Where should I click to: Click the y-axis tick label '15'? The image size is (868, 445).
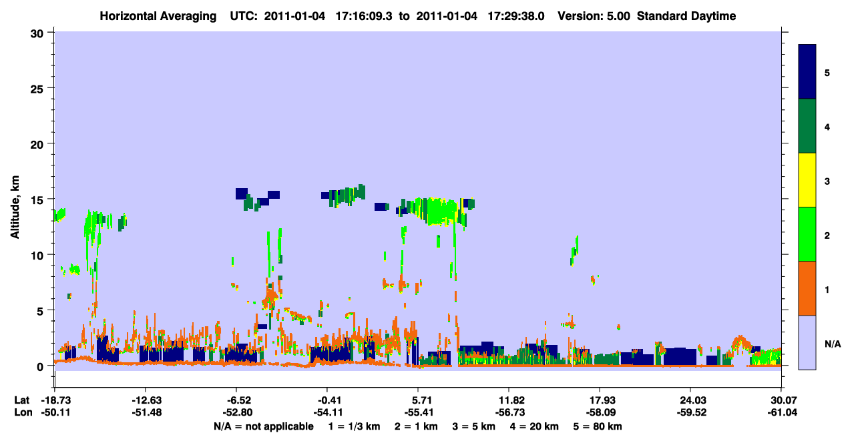pyautogui.click(x=39, y=199)
